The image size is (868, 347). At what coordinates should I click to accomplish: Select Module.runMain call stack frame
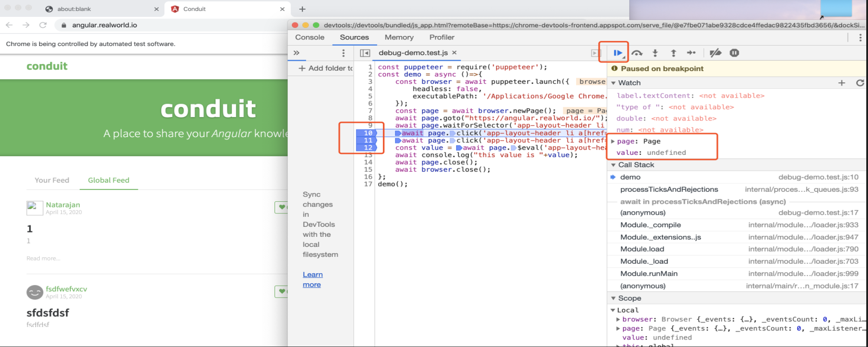[737, 274]
